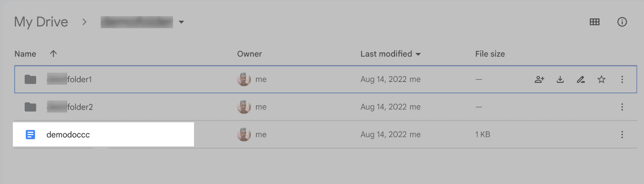This screenshot has height=184, width=644.
Task: Open more actions for folder1
Action: pos(622,79)
